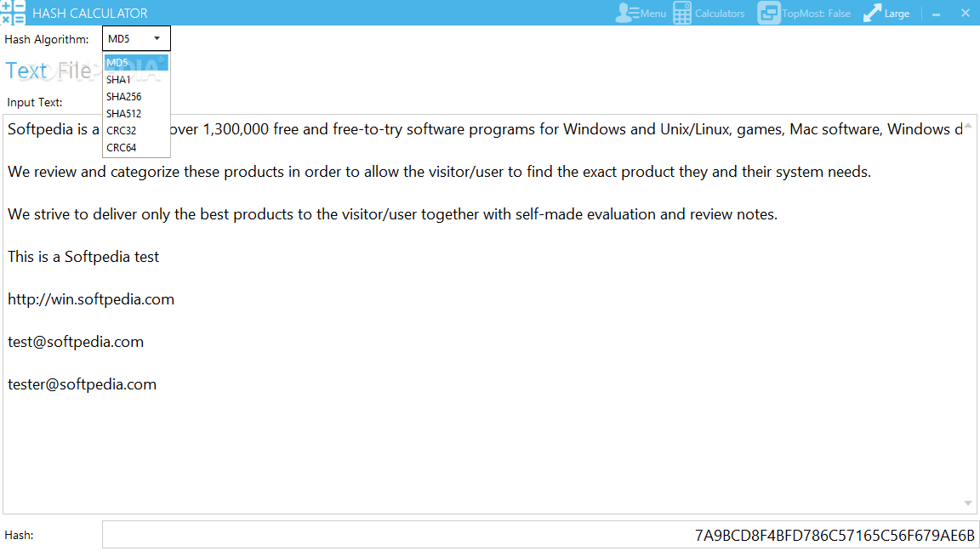
Task: Open the Menu user icon
Action: (626, 13)
